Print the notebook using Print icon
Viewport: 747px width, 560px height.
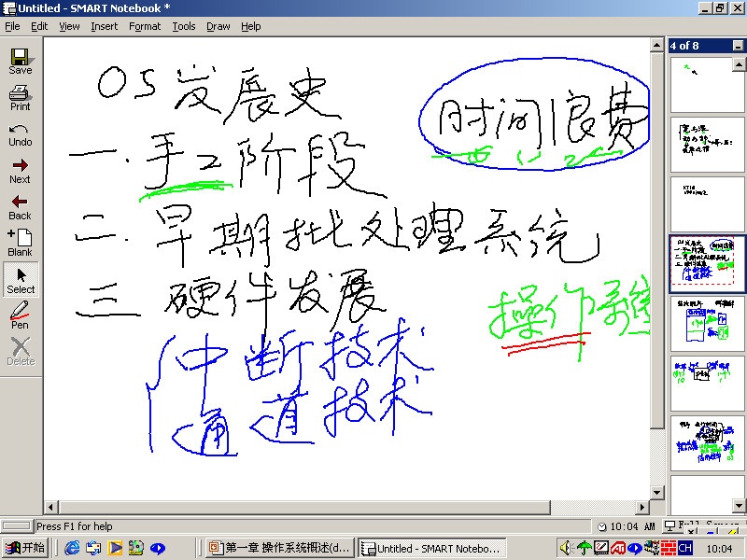tap(20, 98)
